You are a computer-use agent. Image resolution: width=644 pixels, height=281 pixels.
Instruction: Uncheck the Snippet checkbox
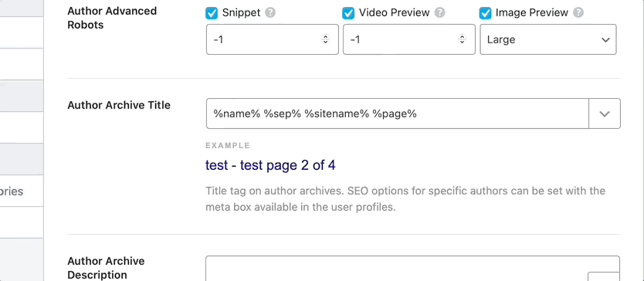pos(212,13)
